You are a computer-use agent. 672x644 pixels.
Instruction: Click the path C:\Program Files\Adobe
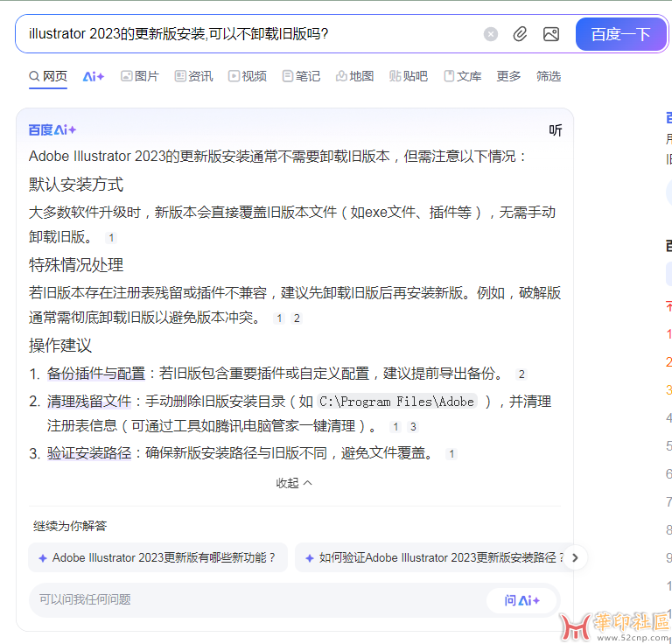(x=397, y=402)
